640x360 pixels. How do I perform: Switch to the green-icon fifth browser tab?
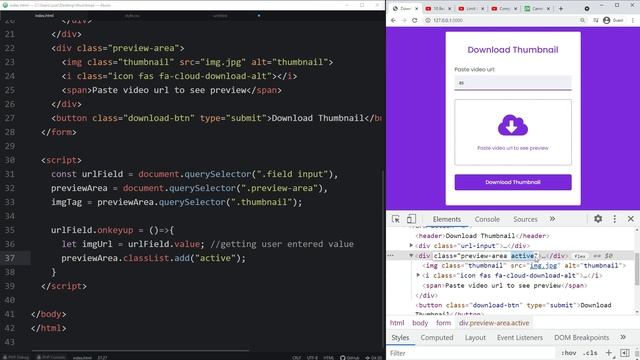[537, 8]
